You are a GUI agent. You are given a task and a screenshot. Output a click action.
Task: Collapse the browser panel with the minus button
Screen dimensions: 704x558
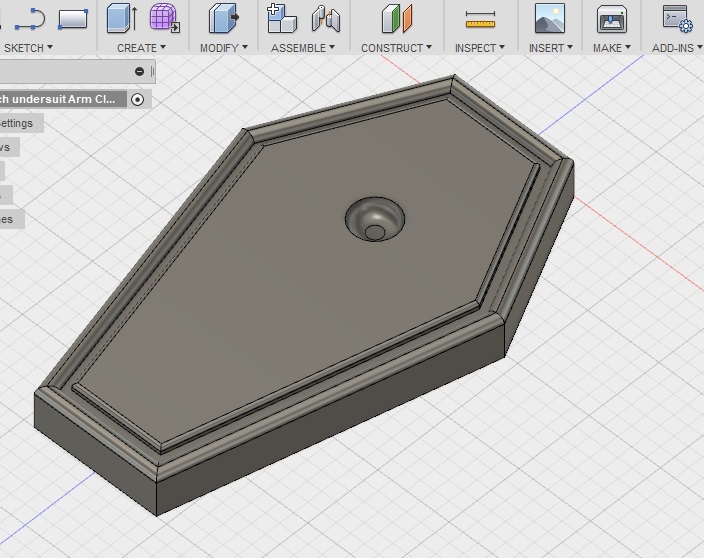point(140,71)
